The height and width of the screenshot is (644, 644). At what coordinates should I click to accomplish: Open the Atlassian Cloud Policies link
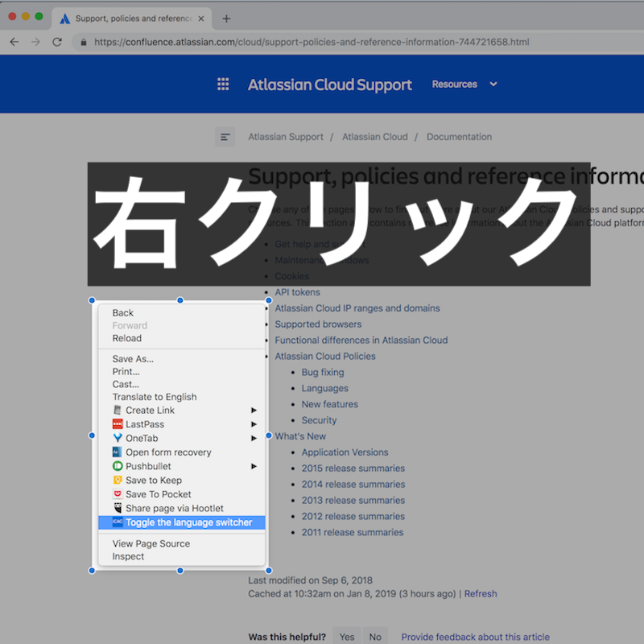pyautogui.click(x=325, y=356)
